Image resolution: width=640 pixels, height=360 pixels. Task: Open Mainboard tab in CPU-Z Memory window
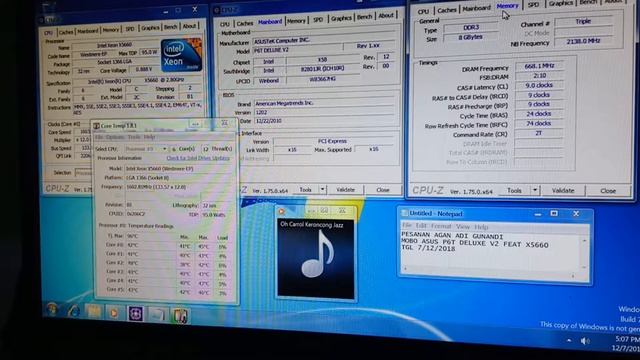[476, 8]
